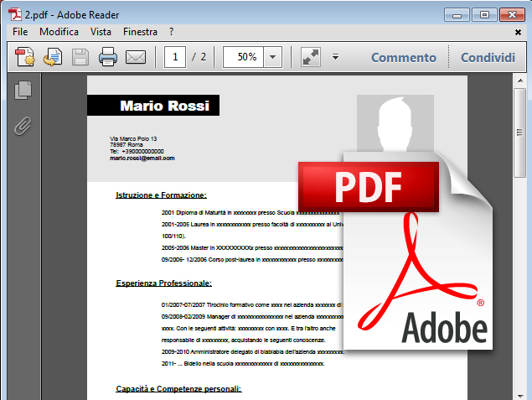Open the zoom percentage dropdown arrow
Viewport: 532px width, 400px height.
coord(272,57)
